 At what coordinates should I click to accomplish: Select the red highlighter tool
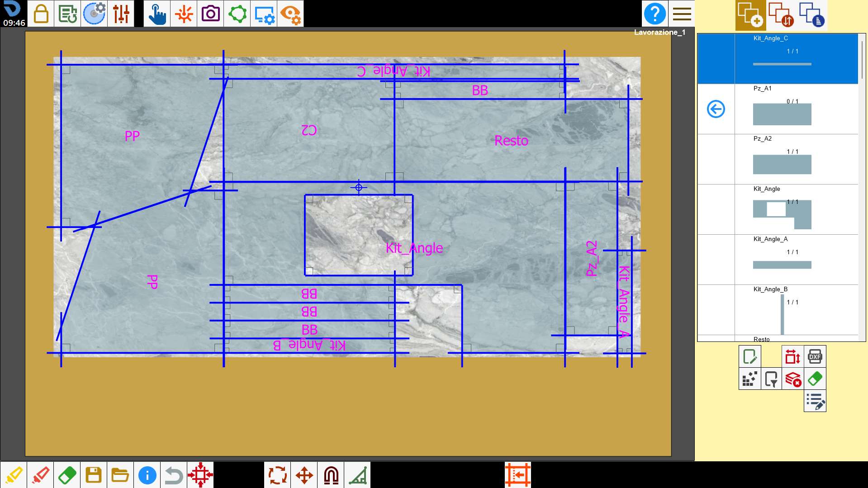[x=40, y=475]
